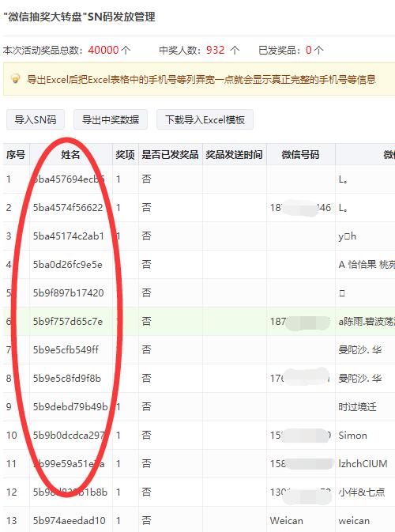395x532 pixels.
Task: Click sequence number 12 in the table
Action: (11, 492)
